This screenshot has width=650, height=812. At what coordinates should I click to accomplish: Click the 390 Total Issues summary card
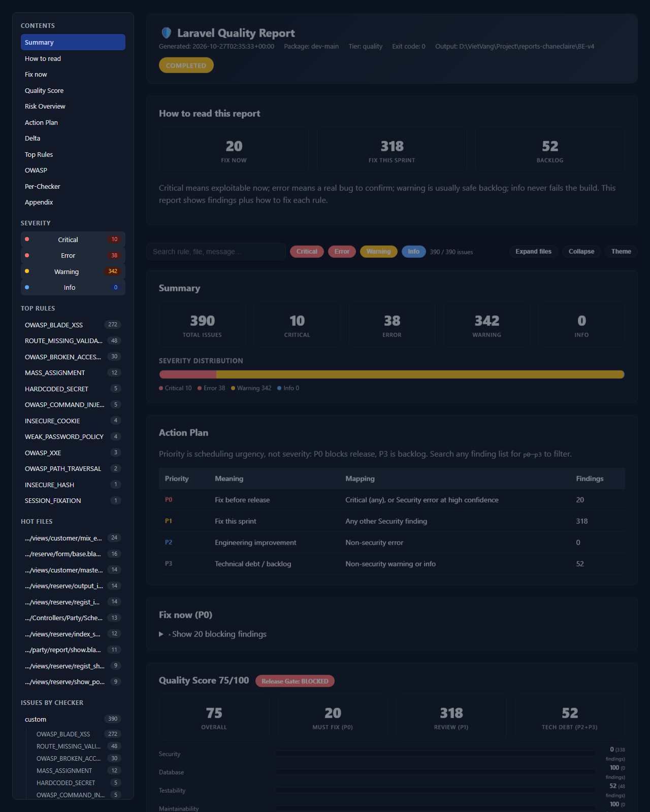[x=202, y=324]
